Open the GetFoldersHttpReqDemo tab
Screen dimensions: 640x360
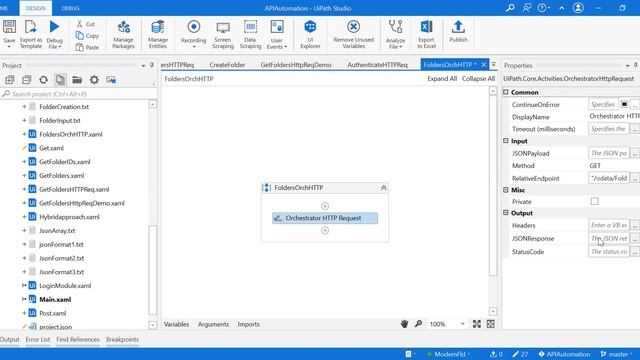pos(296,64)
